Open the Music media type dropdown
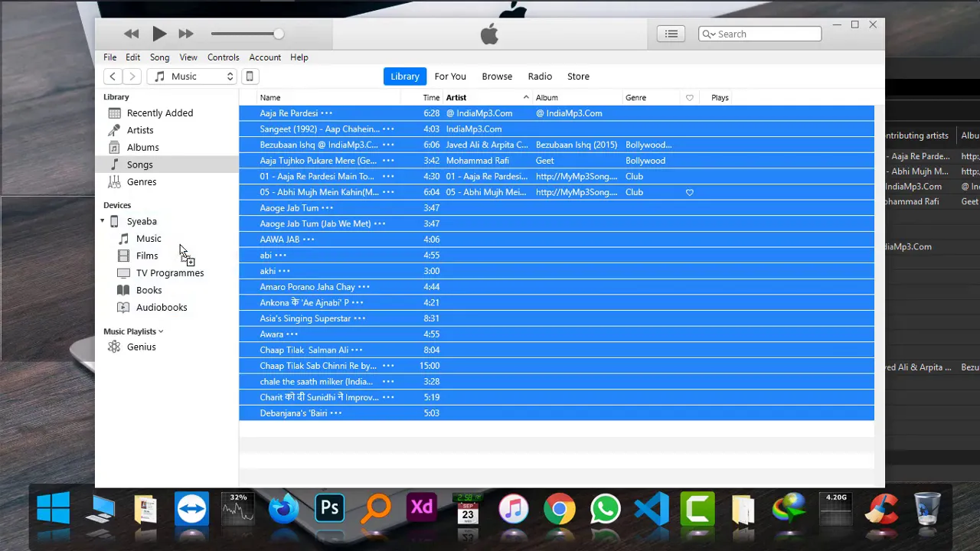Viewport: 980px width, 551px height. tap(191, 77)
